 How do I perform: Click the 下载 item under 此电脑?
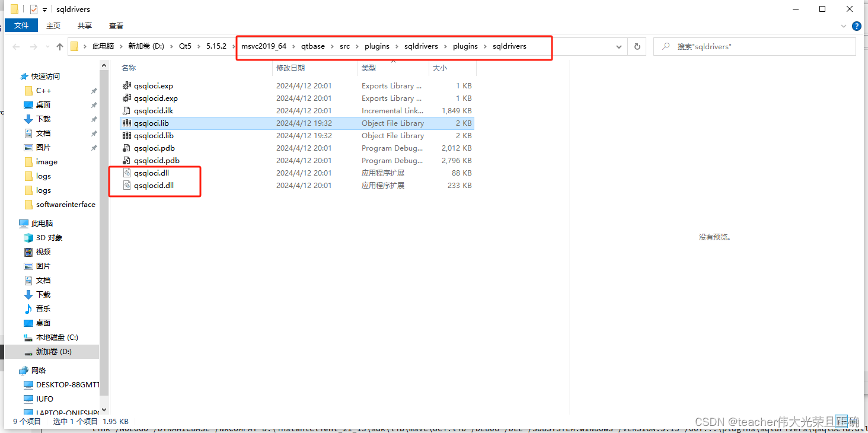click(43, 294)
